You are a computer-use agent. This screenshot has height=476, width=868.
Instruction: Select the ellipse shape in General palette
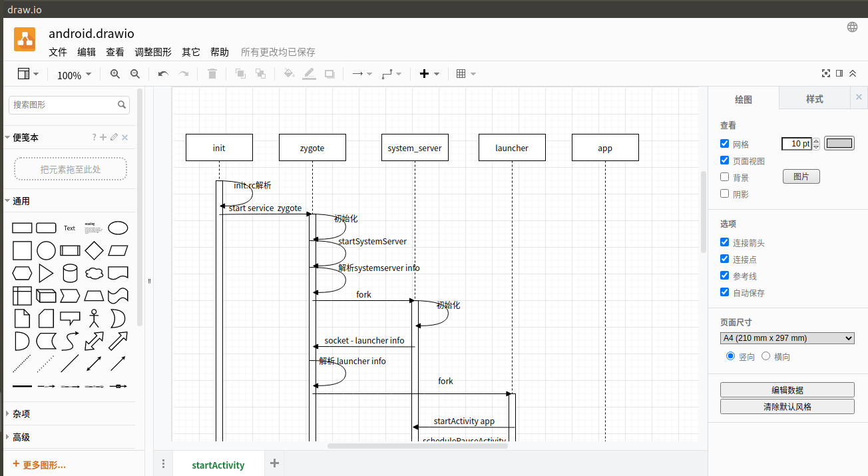pos(118,228)
